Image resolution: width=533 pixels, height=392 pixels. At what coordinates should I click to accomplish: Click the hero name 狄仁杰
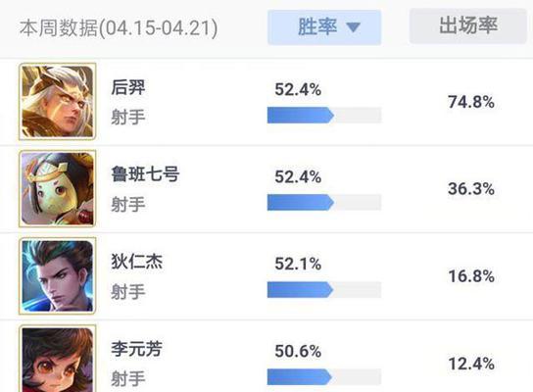click(x=136, y=262)
